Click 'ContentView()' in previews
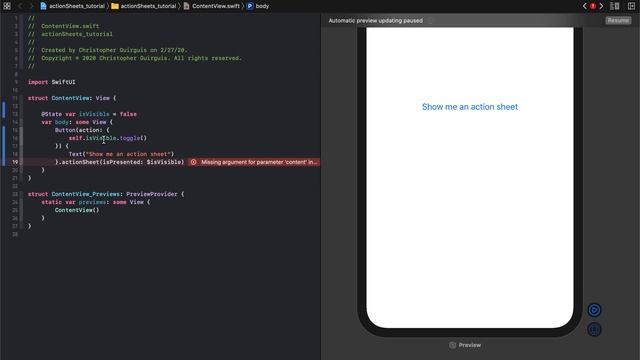640x360 pixels. click(x=77, y=210)
